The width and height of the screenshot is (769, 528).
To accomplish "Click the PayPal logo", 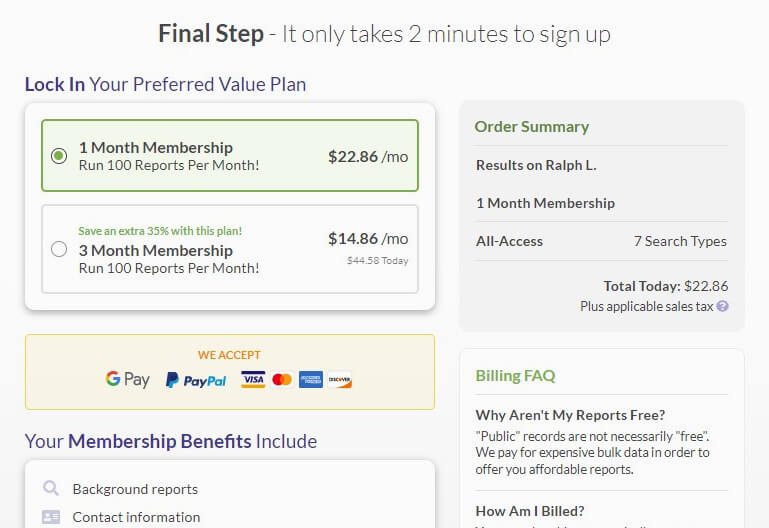I will tap(196, 380).
